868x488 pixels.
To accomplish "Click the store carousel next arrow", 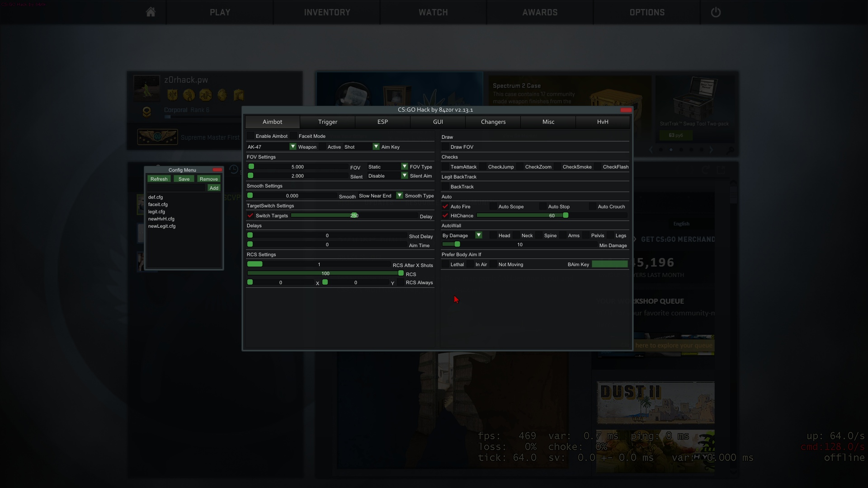I will click(711, 150).
